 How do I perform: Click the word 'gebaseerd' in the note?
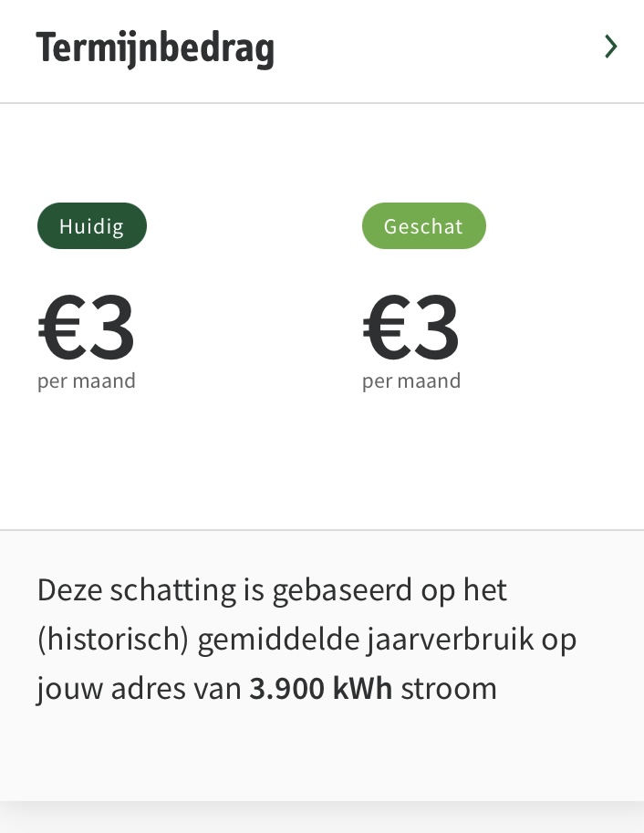click(340, 590)
